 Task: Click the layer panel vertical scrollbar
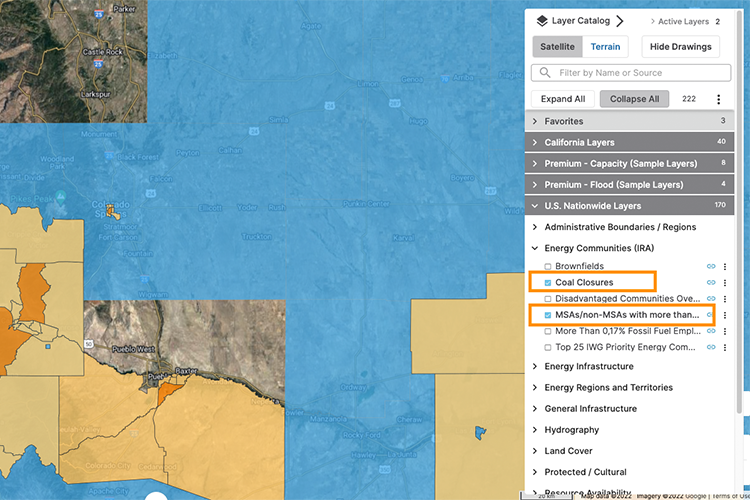click(739, 211)
